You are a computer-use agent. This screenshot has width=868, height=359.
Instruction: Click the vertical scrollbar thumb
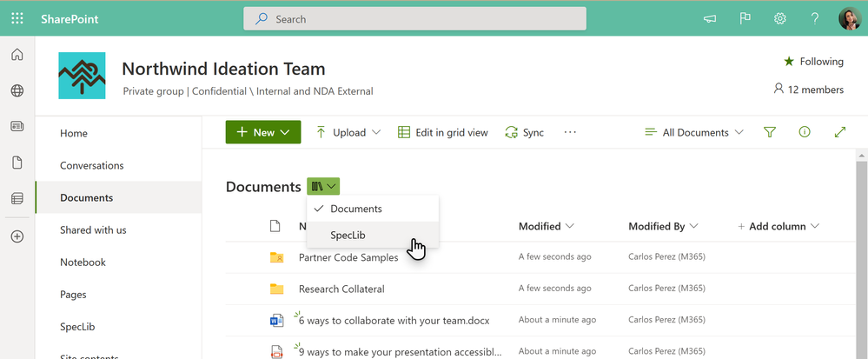(861, 260)
